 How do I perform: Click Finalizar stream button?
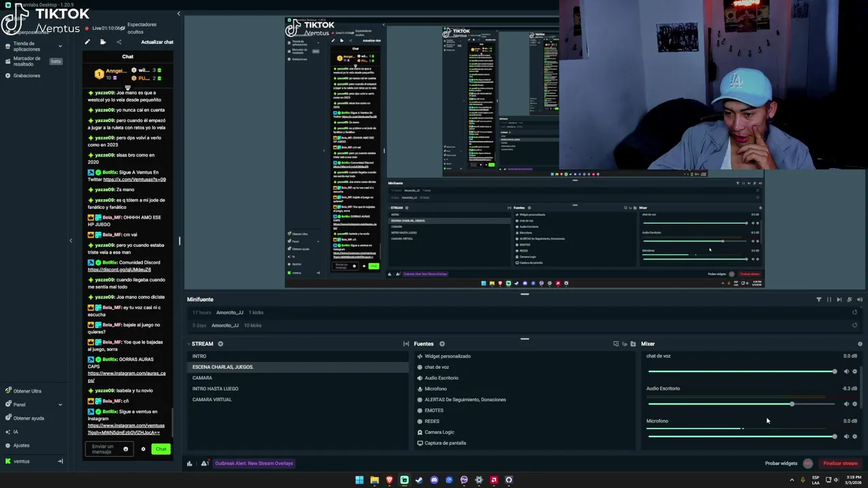(x=840, y=464)
